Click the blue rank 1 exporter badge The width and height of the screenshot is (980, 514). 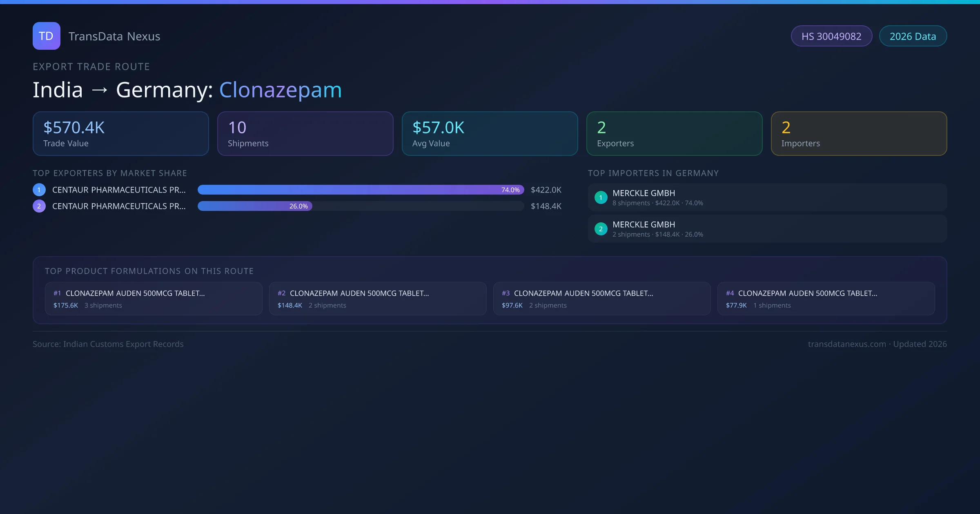click(x=39, y=190)
